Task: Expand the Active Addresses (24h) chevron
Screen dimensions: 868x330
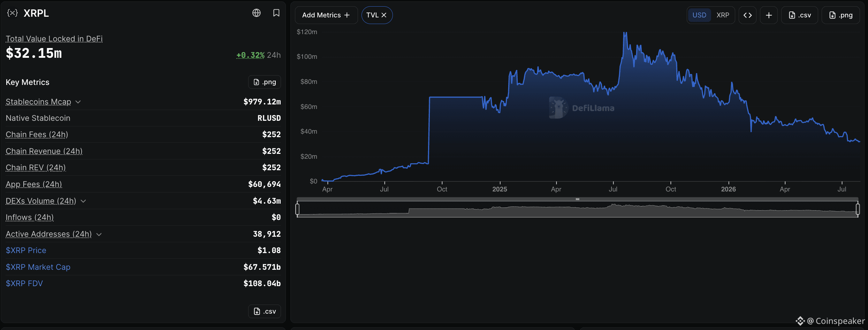Action: pyautogui.click(x=99, y=235)
